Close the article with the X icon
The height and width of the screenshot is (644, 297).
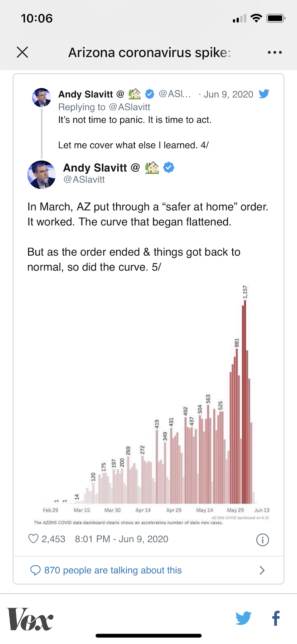point(23,52)
